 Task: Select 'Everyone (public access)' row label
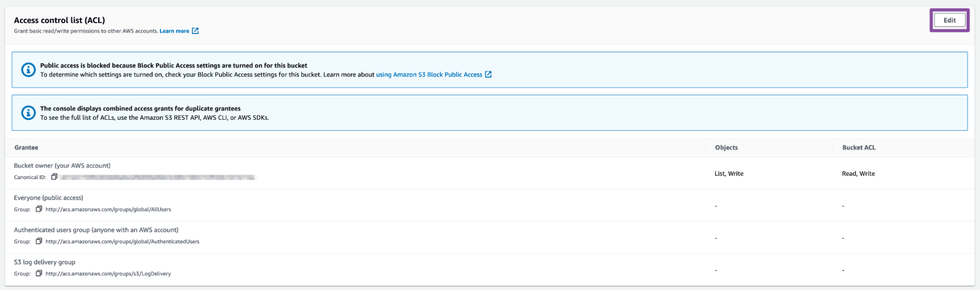[x=49, y=198]
